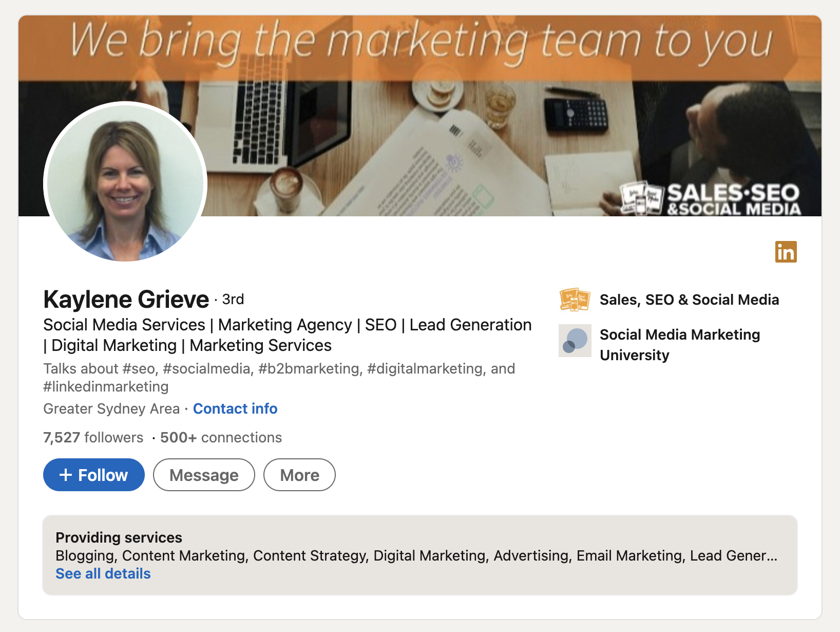The image size is (840, 632).
Task: Click the 500+ connections text
Action: click(221, 437)
